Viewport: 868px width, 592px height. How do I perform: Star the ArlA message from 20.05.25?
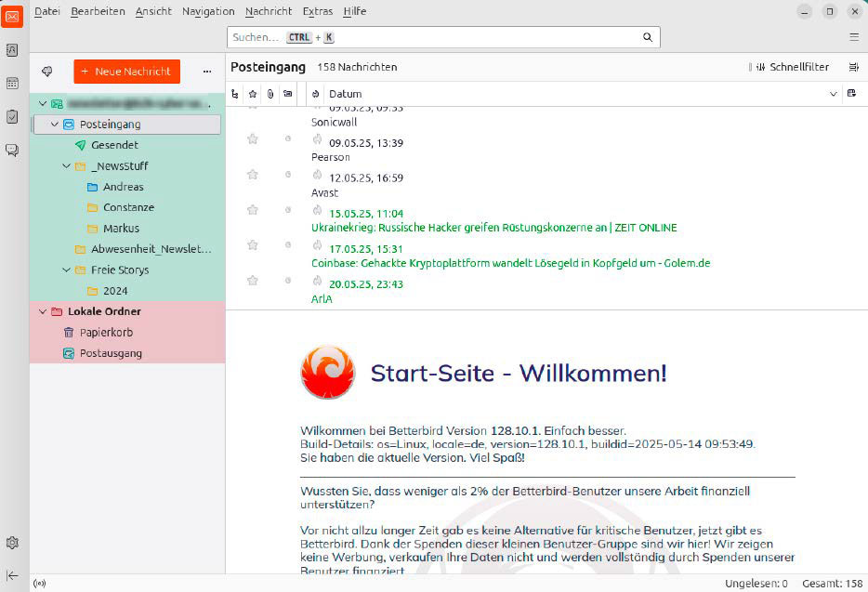pos(253,281)
